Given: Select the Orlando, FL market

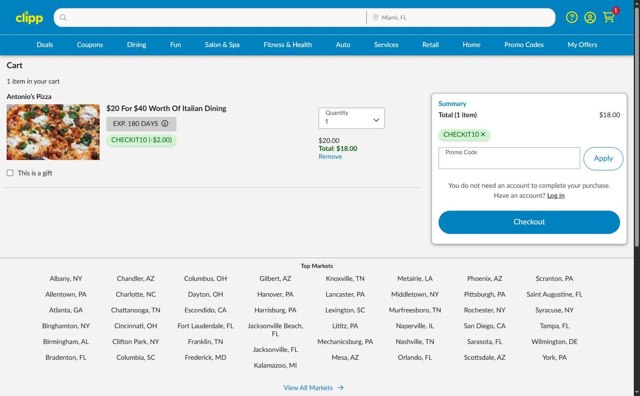Looking at the screenshot, I should [415, 358].
